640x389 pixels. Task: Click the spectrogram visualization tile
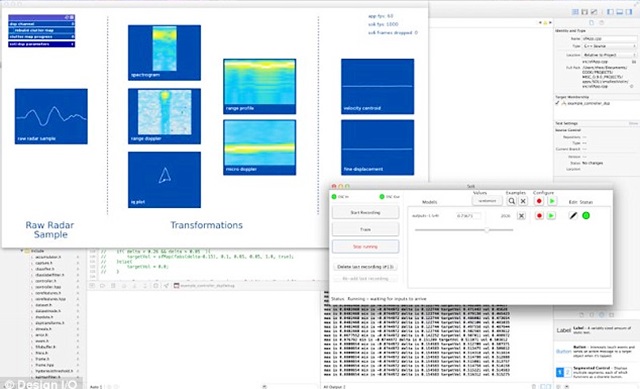[164, 52]
